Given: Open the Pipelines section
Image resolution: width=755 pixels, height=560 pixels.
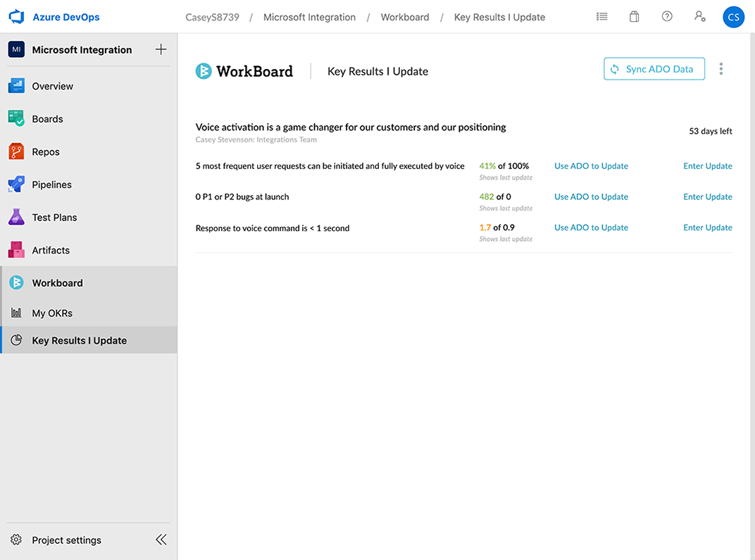Looking at the screenshot, I should coord(51,184).
